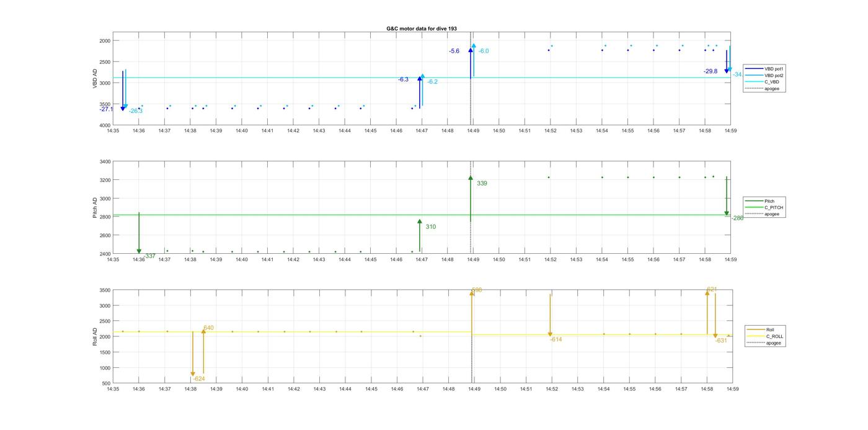Click '3400' y-tick on Pitch plot
The image size is (868, 430).
(105, 162)
